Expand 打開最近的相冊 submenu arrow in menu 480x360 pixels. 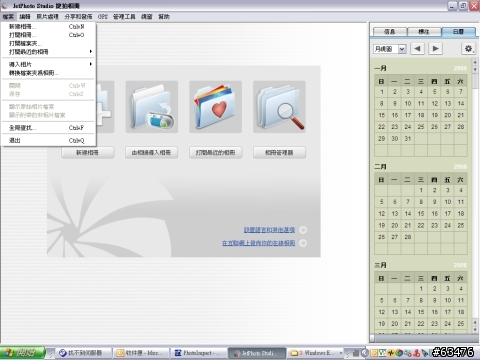(x=91, y=52)
